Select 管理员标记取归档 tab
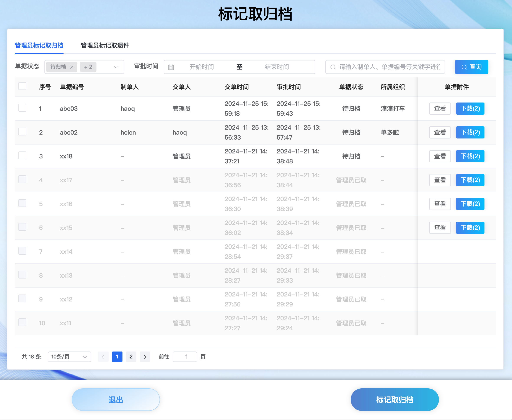 point(39,45)
